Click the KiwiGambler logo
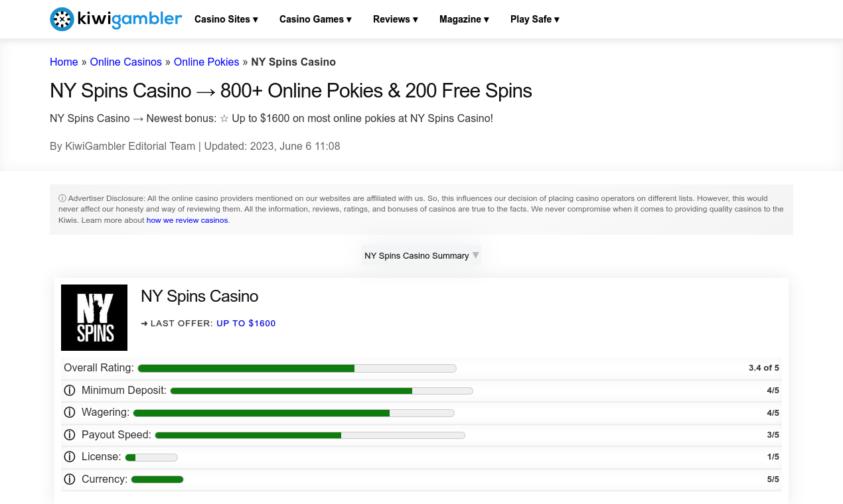This screenshot has height=504, width=843. pos(115,19)
